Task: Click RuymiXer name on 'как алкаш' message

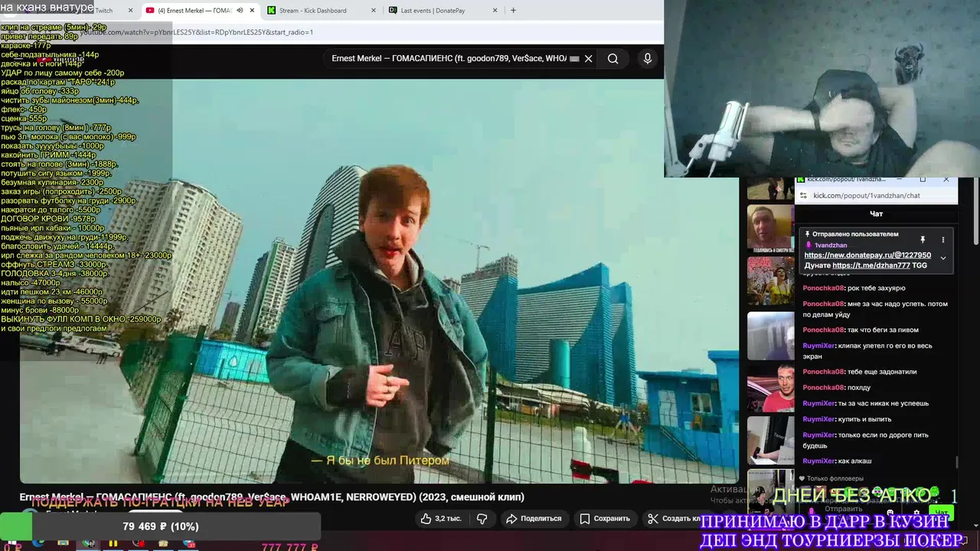Action: [819, 461]
